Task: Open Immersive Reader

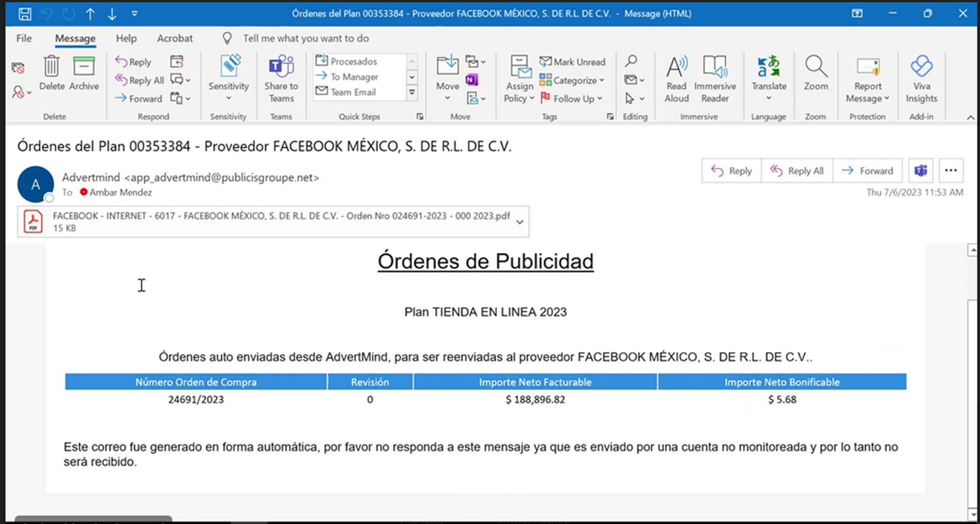Action: 715,80
